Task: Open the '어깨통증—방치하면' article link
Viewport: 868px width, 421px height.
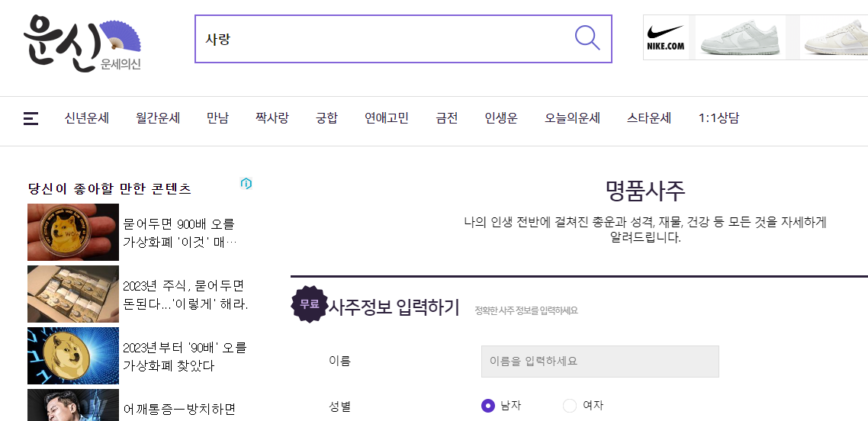Action: tap(179, 410)
